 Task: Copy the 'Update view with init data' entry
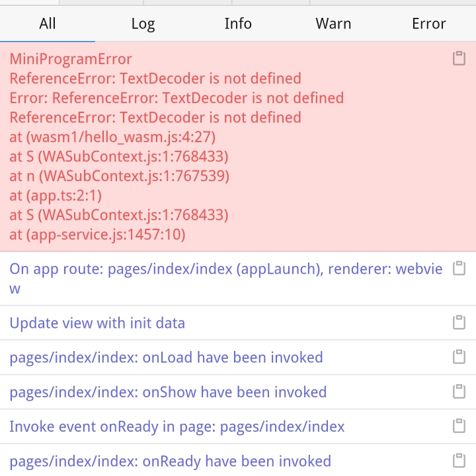pos(459,323)
